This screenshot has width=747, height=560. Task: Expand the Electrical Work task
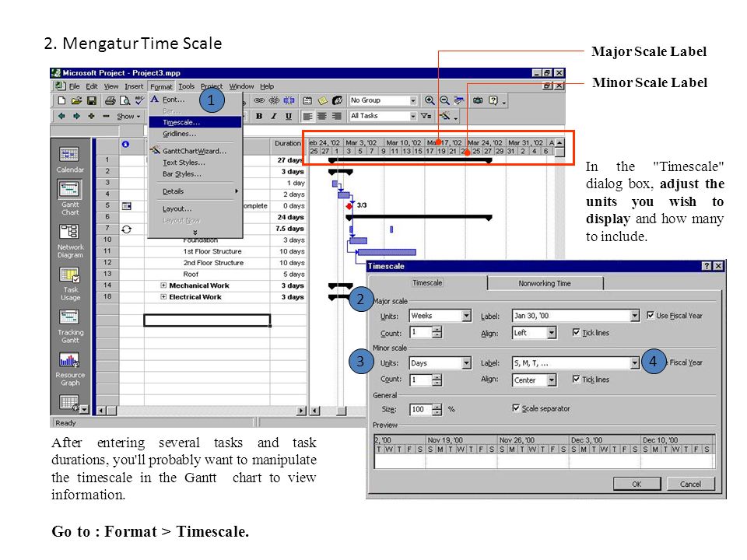click(163, 296)
